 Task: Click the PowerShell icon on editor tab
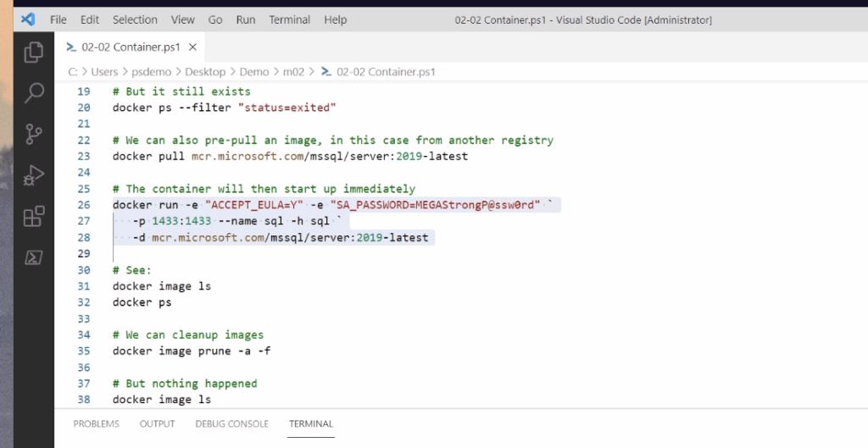pyautogui.click(x=71, y=47)
